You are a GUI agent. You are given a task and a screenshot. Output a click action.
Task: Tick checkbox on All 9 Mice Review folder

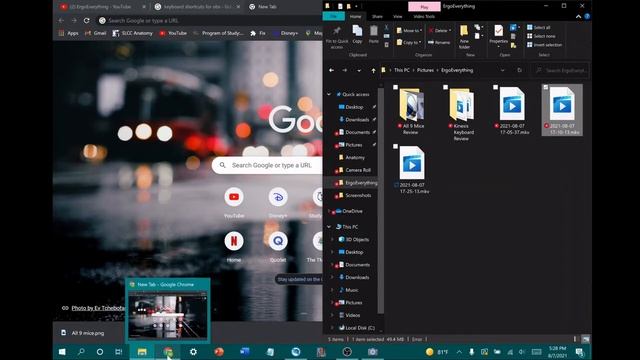[x=395, y=87]
